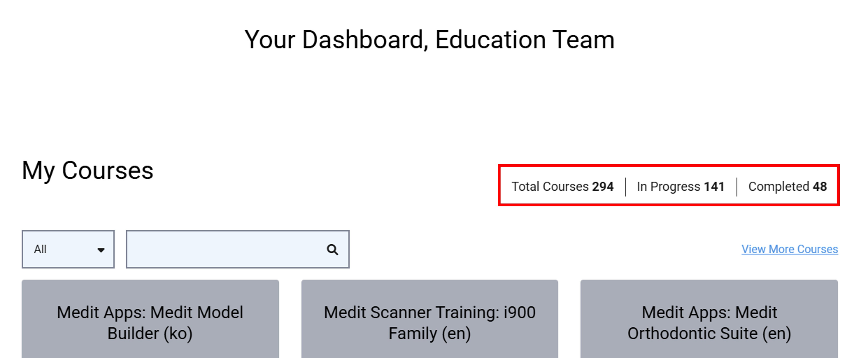Select the In Progress 141 stat
Screen dimensions: 868x358
click(x=680, y=186)
